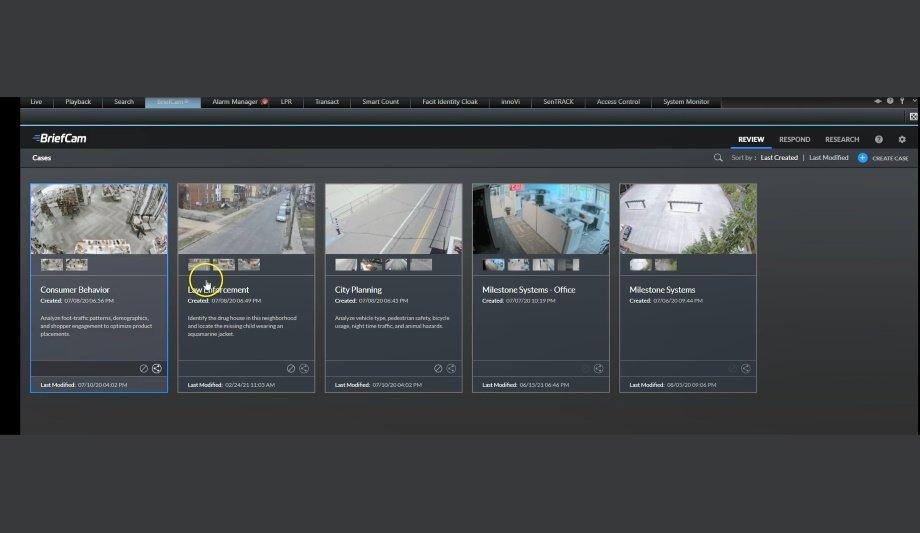Viewport: 920px width, 533px height.
Task: Open BriefCam help question mark icon
Action: [878, 139]
